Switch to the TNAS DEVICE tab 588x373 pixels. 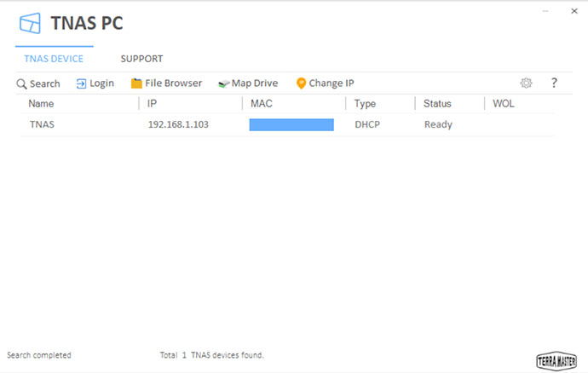(x=54, y=59)
